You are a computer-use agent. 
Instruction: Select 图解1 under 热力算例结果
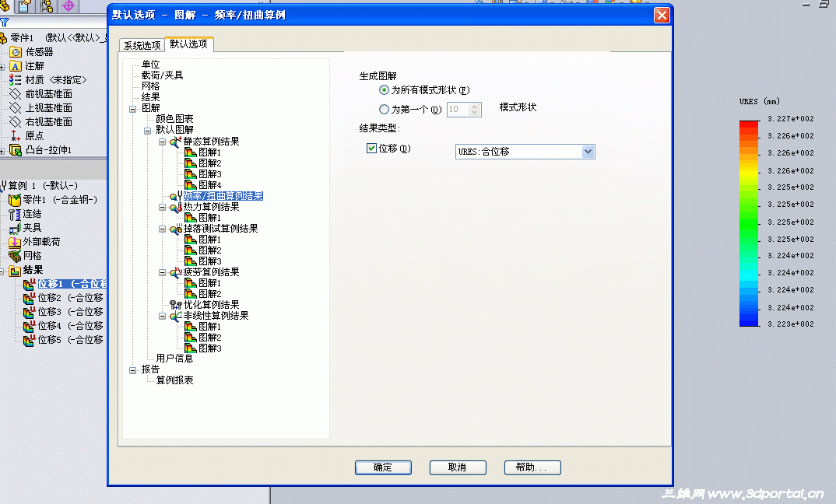click(210, 218)
